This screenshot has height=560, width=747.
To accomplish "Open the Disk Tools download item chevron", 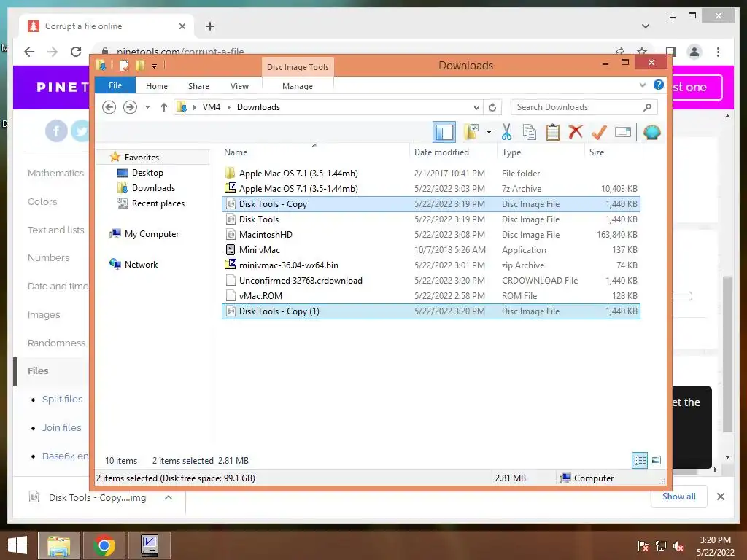I will 169,497.
